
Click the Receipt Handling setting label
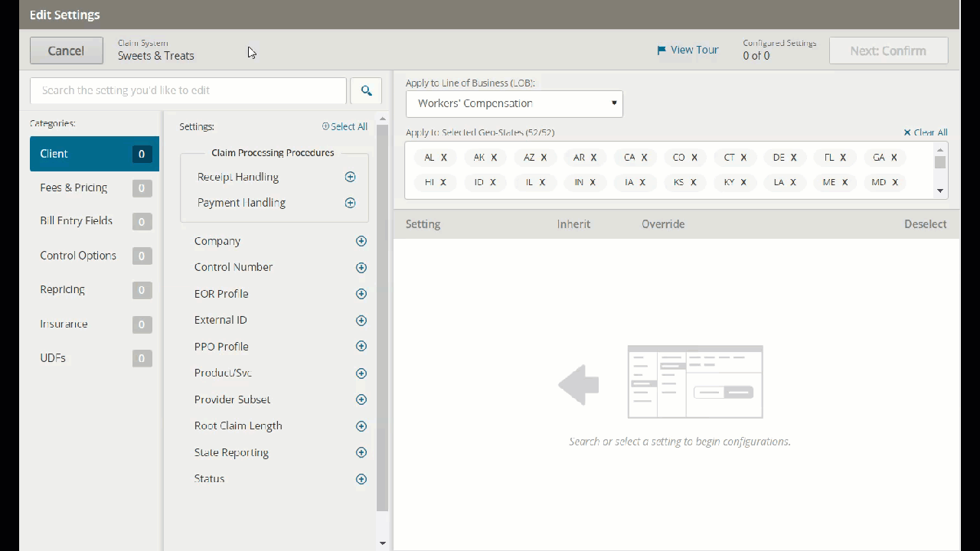click(238, 177)
